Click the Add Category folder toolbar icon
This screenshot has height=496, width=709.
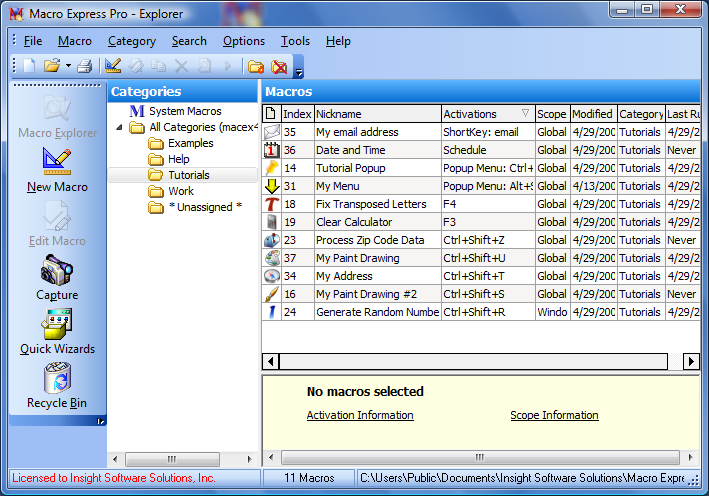click(256, 66)
